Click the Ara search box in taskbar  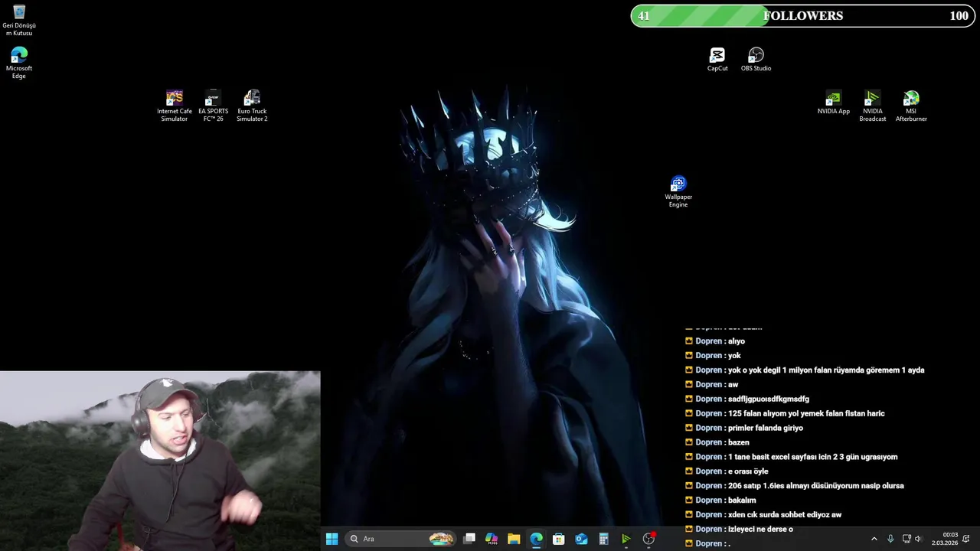coord(400,539)
